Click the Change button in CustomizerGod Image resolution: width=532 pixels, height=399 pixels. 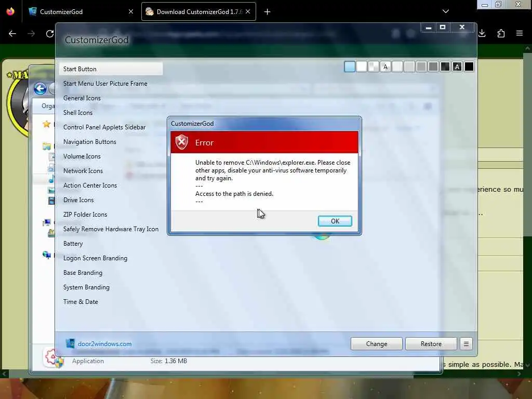tap(376, 344)
